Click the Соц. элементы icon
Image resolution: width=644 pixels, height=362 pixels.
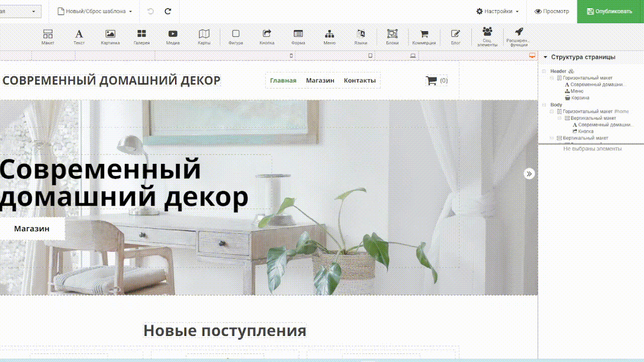487,37
